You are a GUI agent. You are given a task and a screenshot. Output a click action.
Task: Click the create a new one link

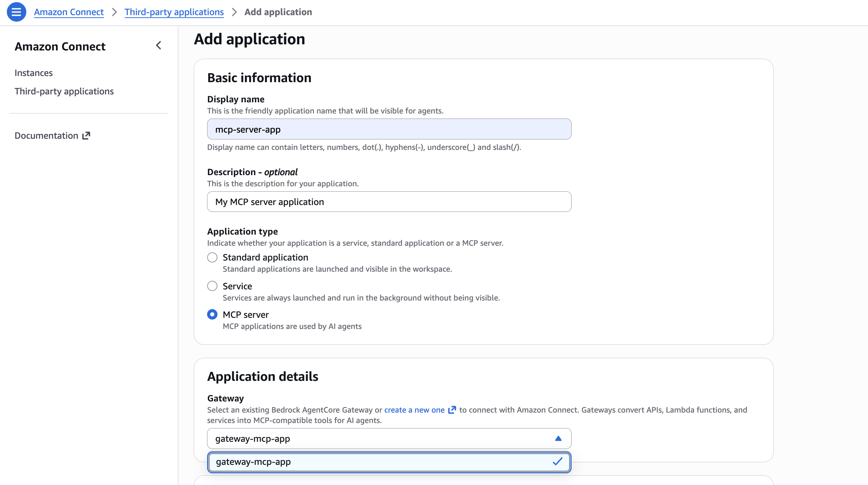(414, 410)
